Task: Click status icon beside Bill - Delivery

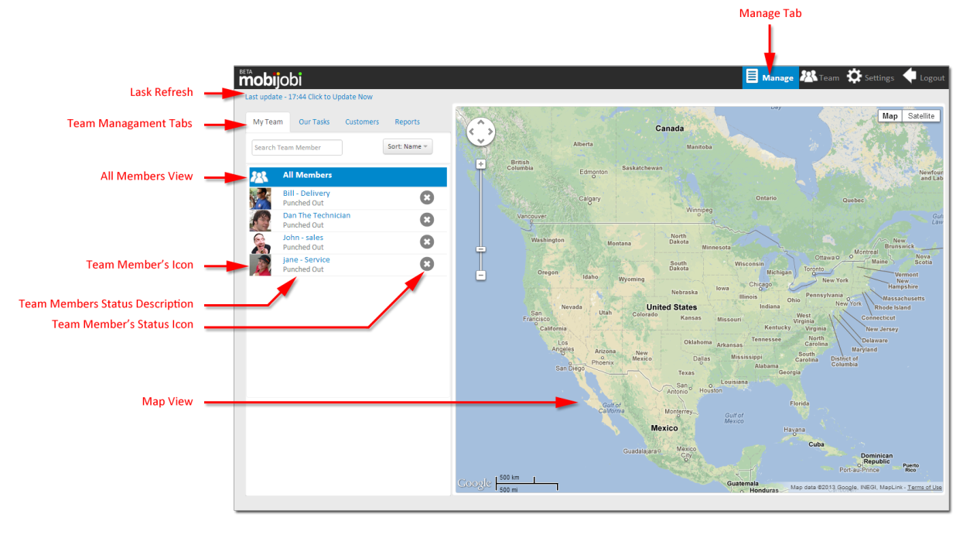Action: 427,198
